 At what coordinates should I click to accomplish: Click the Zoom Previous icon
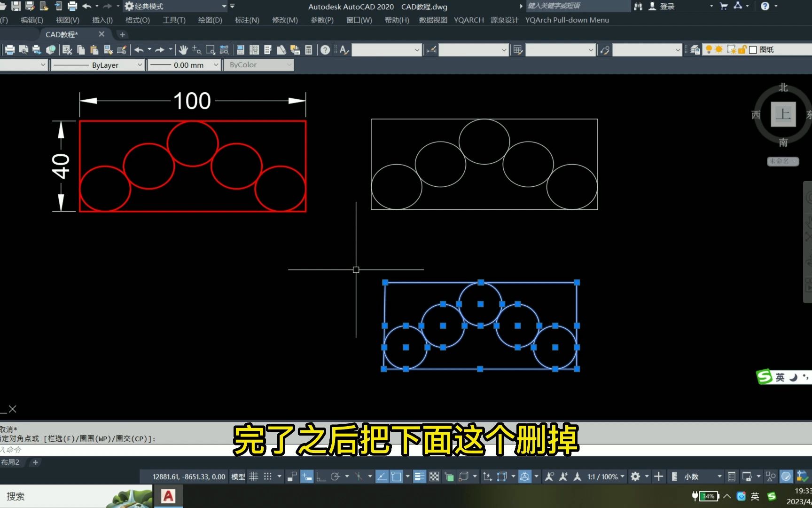pyautogui.click(x=224, y=50)
